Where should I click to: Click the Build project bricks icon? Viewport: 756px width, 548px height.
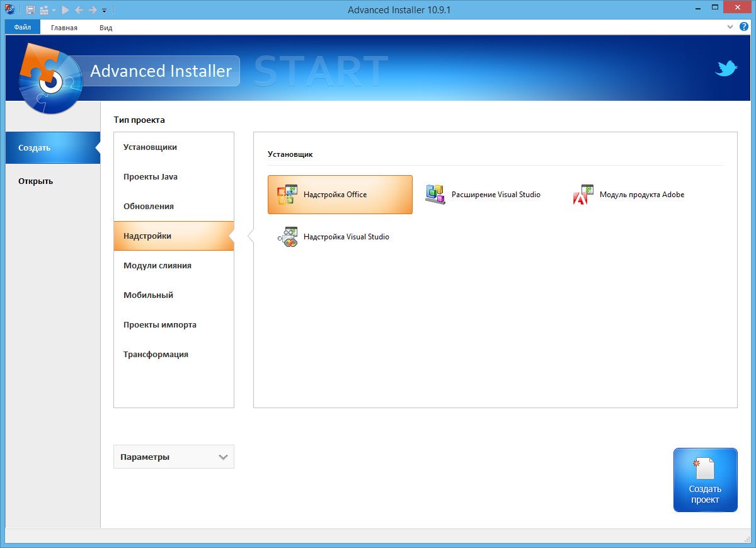coord(43,10)
